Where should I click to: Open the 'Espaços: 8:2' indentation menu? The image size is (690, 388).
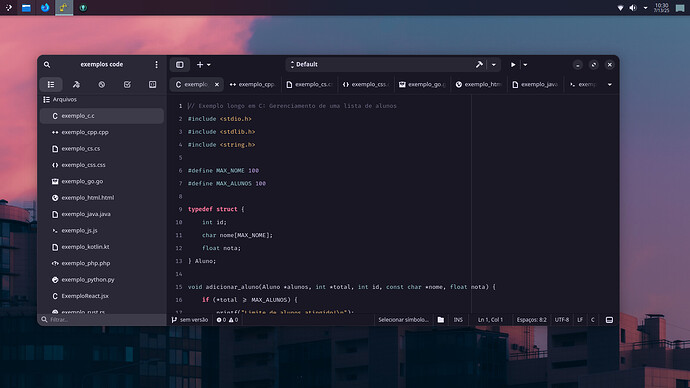click(532, 320)
